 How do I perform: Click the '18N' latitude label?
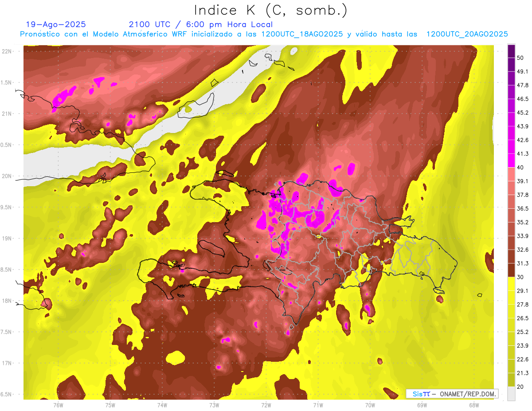8,301
